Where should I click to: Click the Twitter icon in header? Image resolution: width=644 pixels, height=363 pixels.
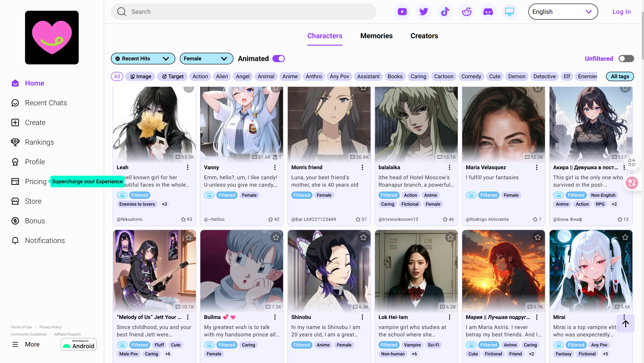click(424, 12)
